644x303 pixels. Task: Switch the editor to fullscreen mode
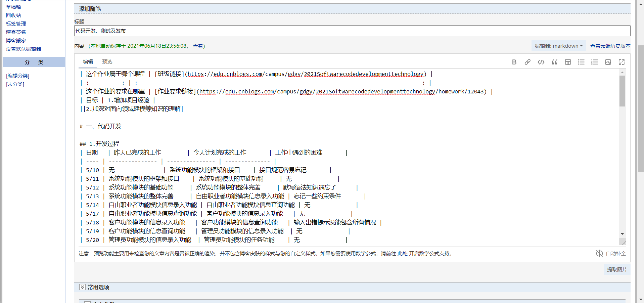pos(622,62)
